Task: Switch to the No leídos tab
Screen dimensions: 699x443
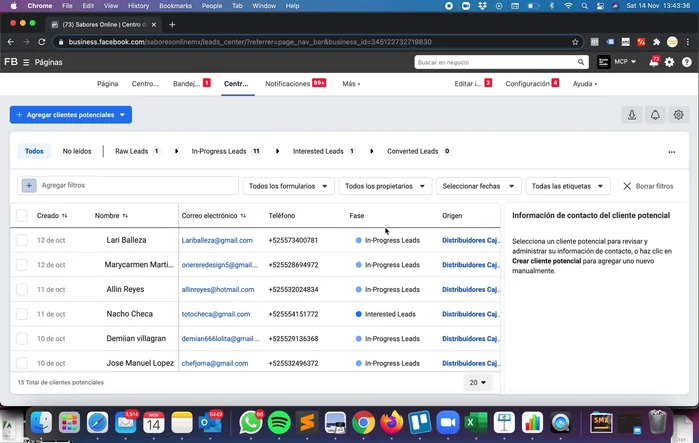Action: [77, 151]
